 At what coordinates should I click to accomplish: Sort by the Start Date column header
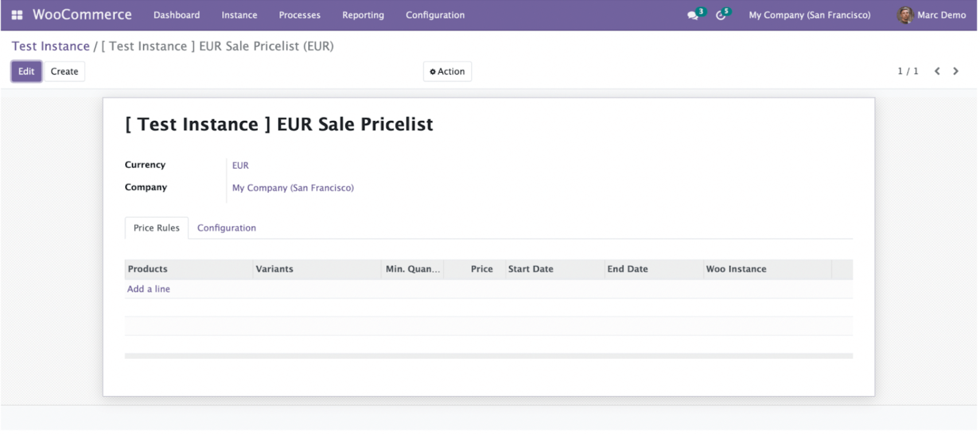[531, 269]
